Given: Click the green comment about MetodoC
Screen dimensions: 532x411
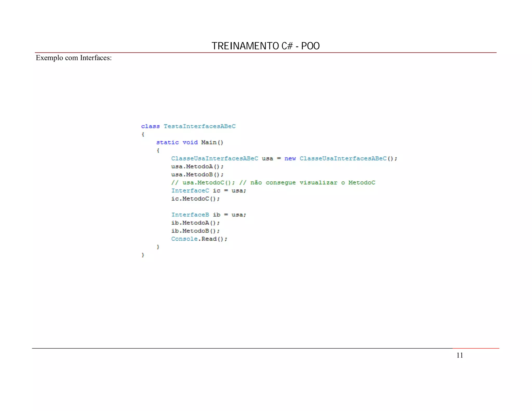Looking at the screenshot, I should (273, 183).
